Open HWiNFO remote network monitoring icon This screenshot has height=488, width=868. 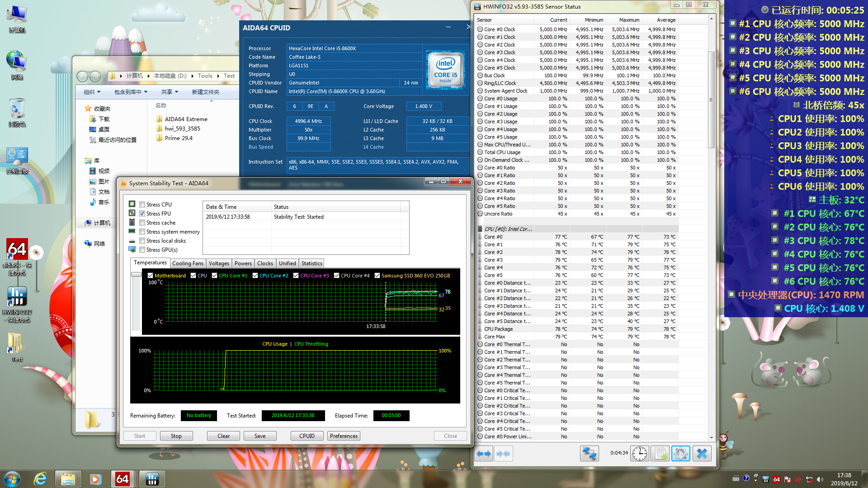tap(589, 454)
